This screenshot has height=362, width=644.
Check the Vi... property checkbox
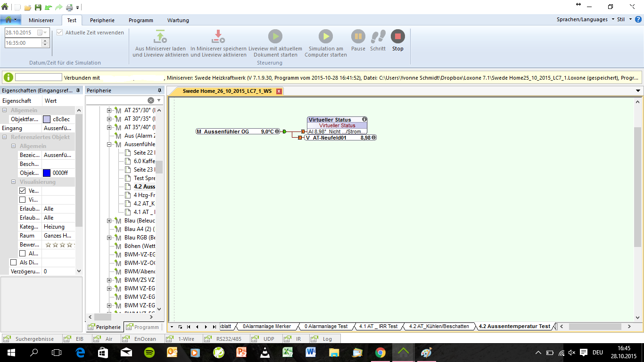23,200
